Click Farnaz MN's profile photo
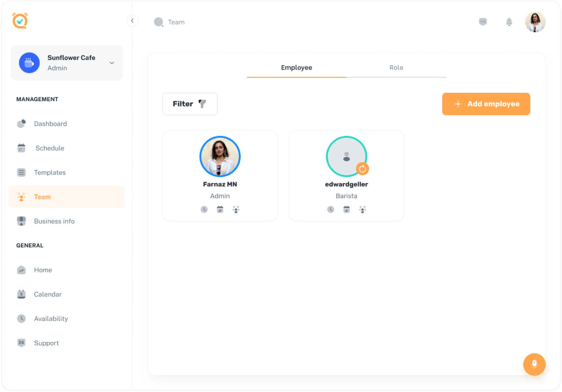The height and width of the screenshot is (392, 562). (220, 156)
